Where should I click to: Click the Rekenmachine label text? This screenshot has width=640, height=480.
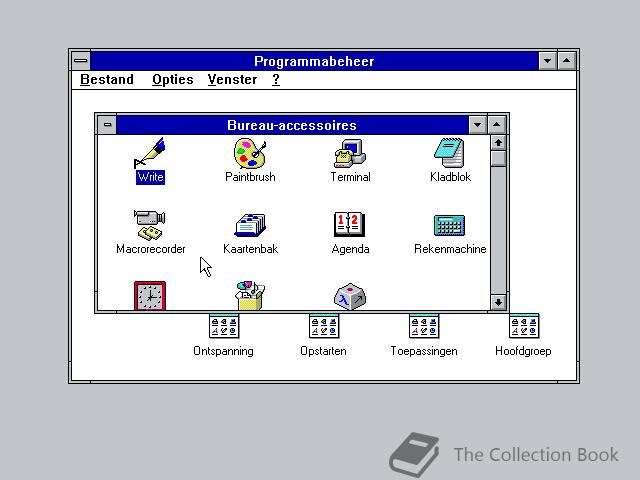pos(450,249)
